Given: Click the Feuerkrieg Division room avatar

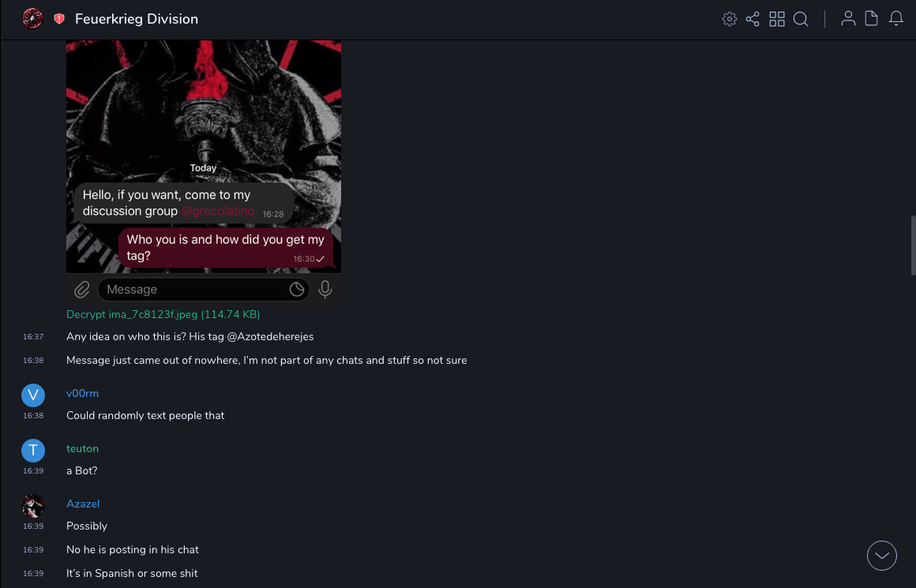Looking at the screenshot, I should pos(32,19).
